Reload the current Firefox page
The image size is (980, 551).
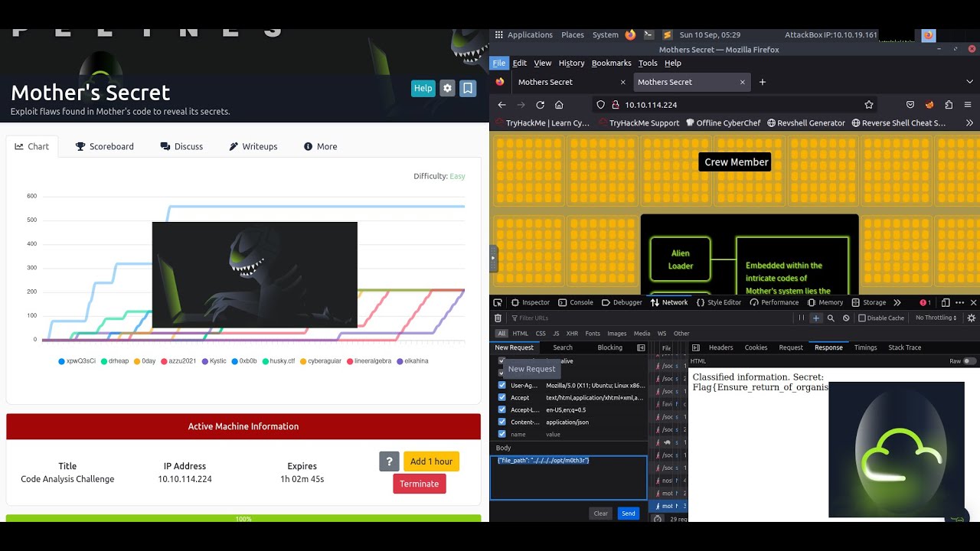point(540,105)
